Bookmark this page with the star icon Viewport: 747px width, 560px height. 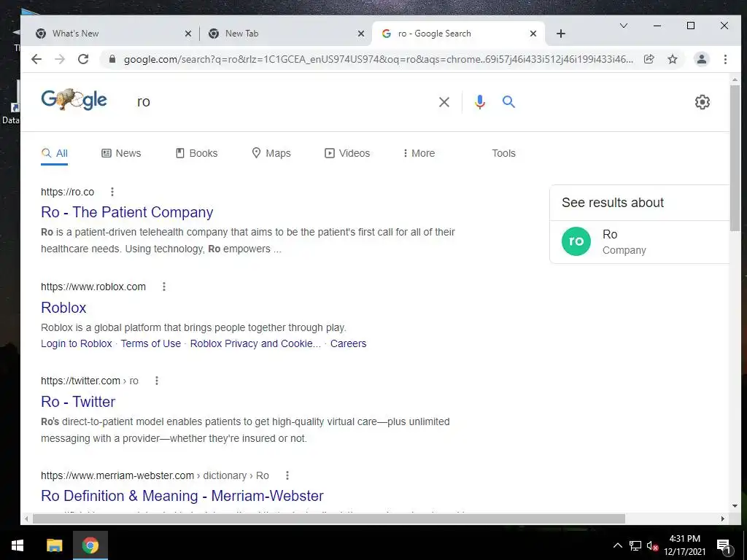point(672,59)
